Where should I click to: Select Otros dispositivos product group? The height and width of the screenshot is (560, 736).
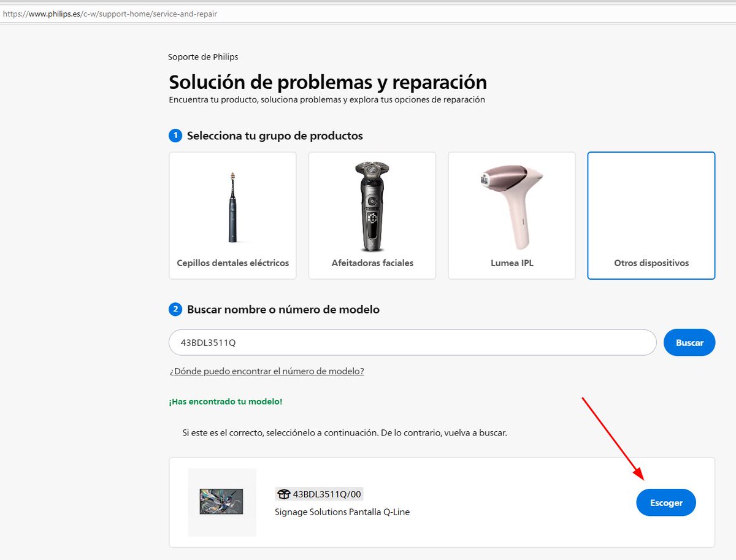click(651, 216)
